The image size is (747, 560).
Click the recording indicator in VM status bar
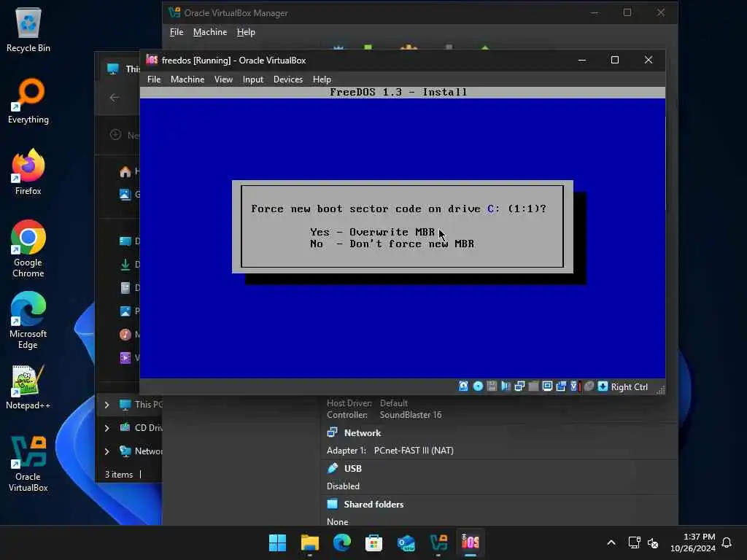pyautogui.click(x=561, y=386)
